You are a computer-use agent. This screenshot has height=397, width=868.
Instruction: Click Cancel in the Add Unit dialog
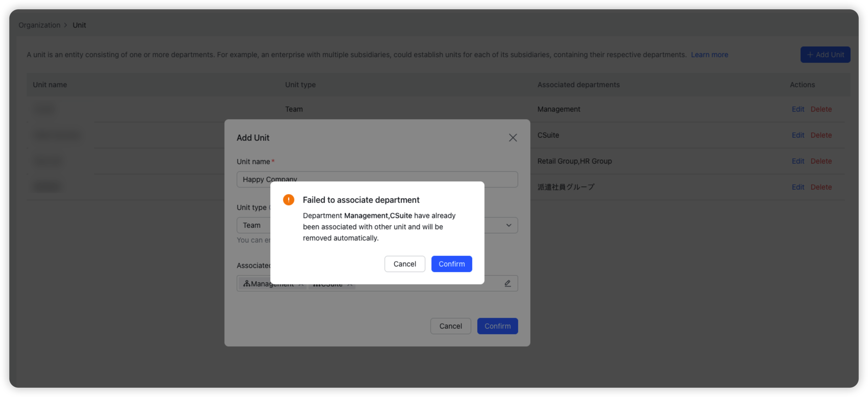pyautogui.click(x=451, y=326)
